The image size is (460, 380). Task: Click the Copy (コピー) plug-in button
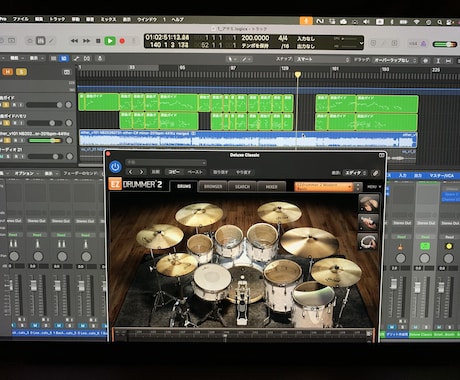(174, 172)
